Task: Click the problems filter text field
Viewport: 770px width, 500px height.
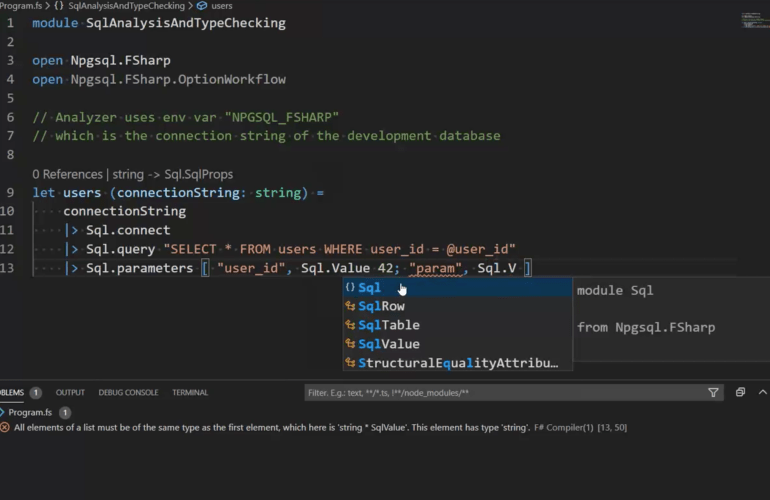Action: (500, 393)
